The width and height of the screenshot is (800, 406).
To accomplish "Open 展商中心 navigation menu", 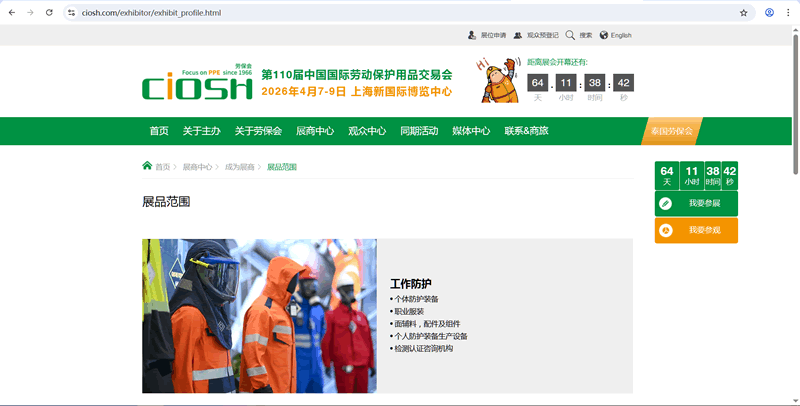I will (315, 131).
